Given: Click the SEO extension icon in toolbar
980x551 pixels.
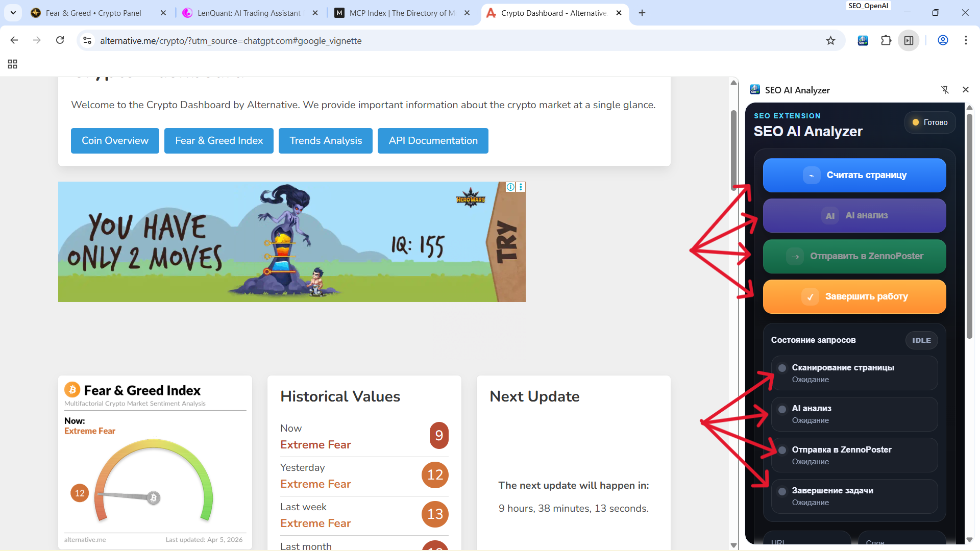Looking at the screenshot, I should pyautogui.click(x=863, y=40).
